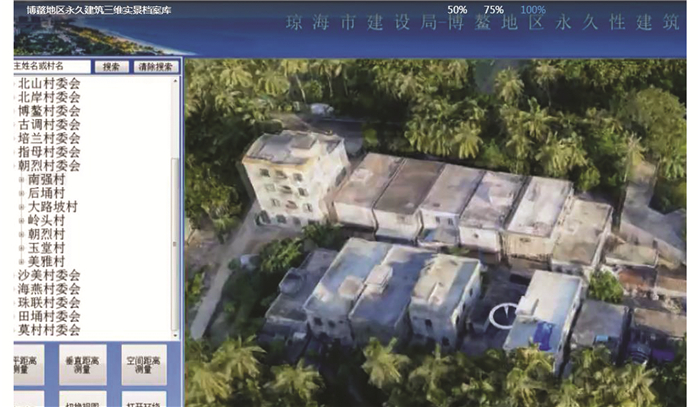Click the 搜索 search button
Viewport: 700px width, 407px height.
[110, 67]
